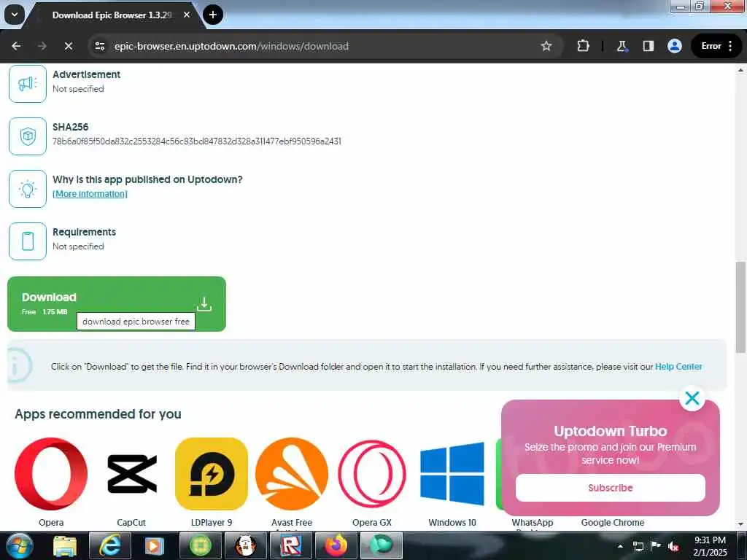Screen dimensions: 747x560
Task: Open Firefox from the taskbar
Action: click(x=336, y=545)
